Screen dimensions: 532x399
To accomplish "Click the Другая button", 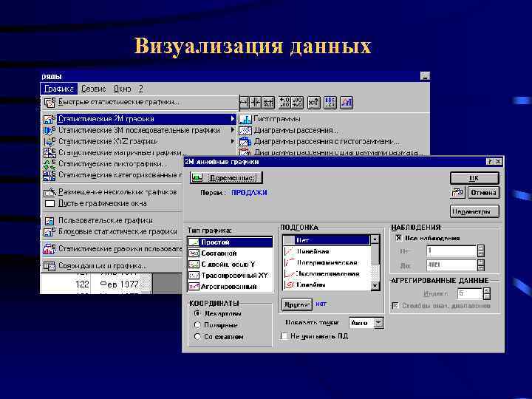I will (x=297, y=304).
